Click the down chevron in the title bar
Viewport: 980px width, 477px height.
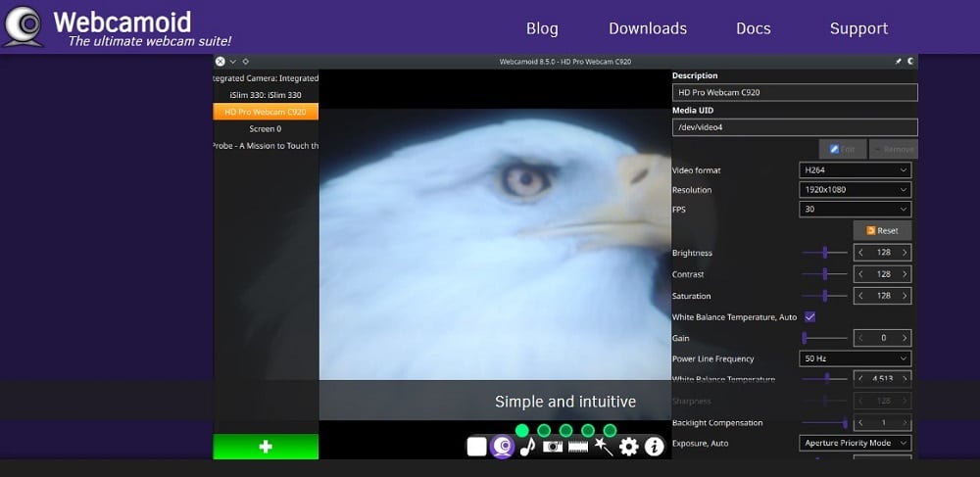point(232,61)
